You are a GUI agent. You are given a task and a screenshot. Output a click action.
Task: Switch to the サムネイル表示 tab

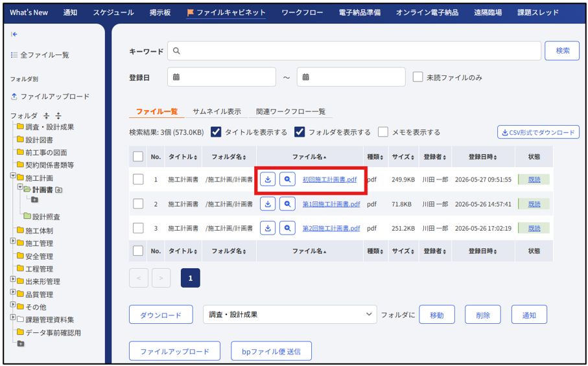[217, 111]
